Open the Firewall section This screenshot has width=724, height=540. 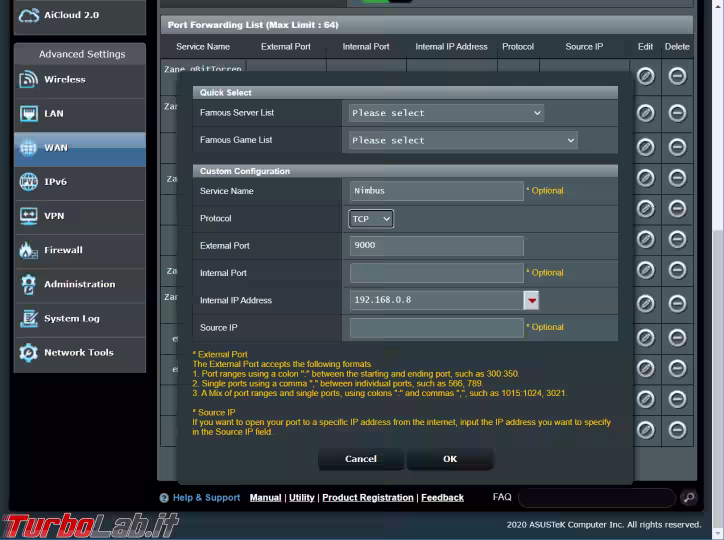(80, 251)
